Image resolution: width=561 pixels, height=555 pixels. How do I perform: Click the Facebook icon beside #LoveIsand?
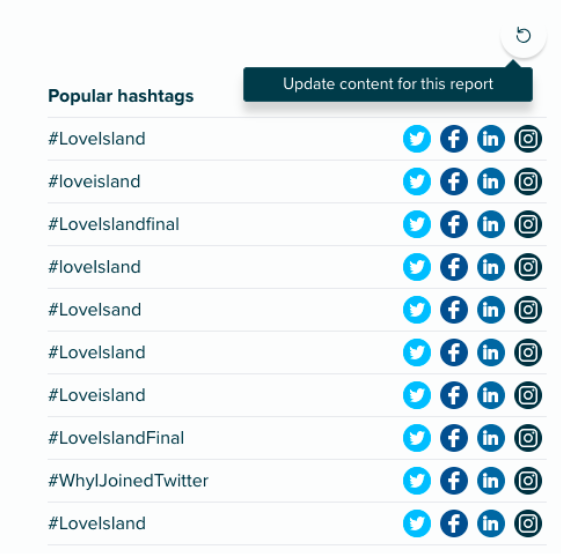click(454, 310)
